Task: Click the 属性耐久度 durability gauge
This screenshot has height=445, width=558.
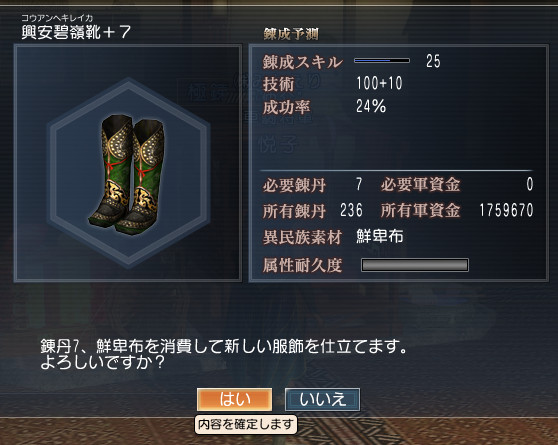Action: coord(415,265)
